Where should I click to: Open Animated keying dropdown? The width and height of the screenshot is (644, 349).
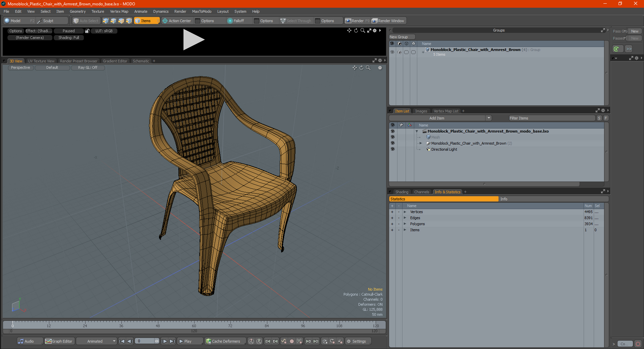[x=97, y=341]
